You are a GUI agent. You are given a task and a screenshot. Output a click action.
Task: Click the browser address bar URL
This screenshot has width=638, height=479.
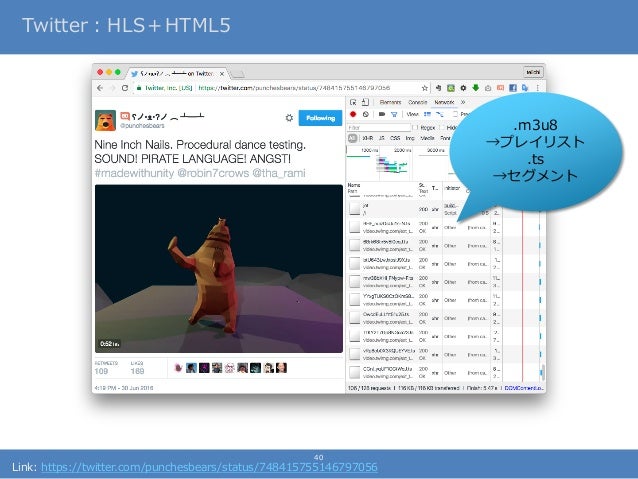coord(294,88)
